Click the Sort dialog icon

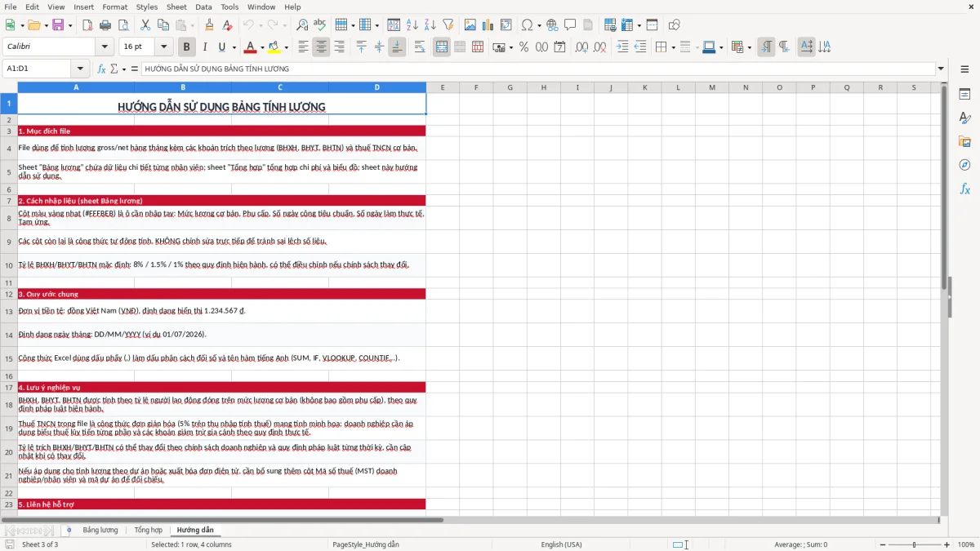click(394, 25)
